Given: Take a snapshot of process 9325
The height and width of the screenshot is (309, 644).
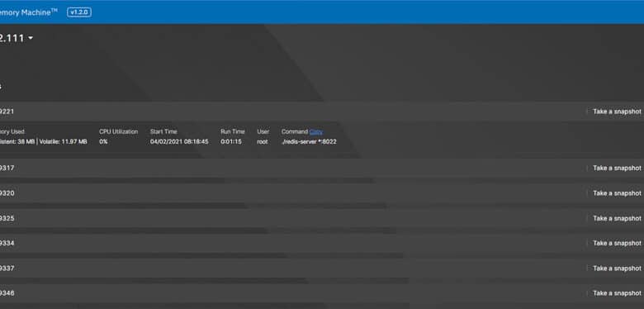Looking at the screenshot, I should 617,218.
